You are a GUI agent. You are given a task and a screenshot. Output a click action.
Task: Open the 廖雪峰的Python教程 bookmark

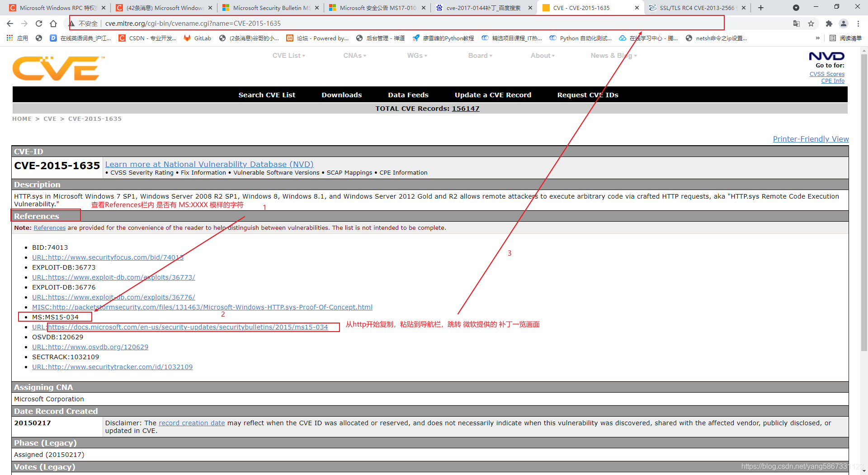(x=443, y=38)
